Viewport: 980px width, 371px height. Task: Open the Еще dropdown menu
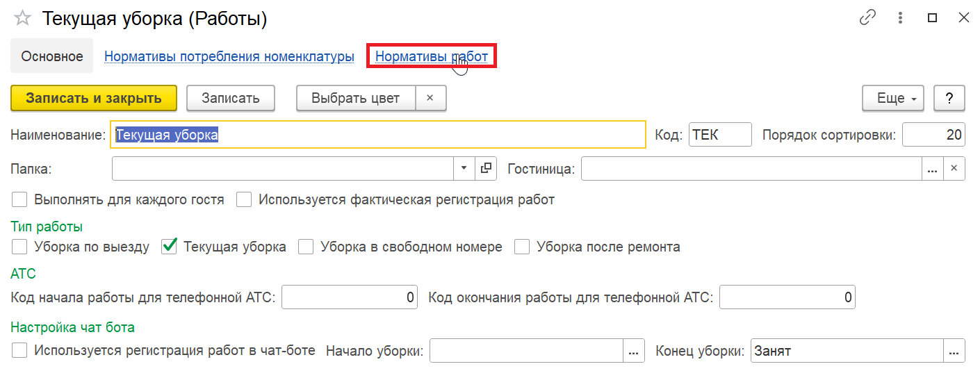(897, 98)
